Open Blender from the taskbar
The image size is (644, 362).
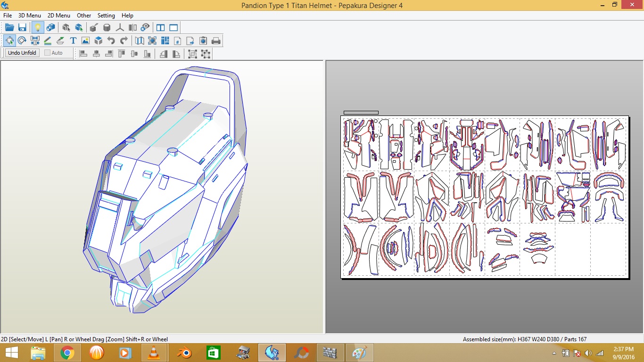[x=184, y=353]
